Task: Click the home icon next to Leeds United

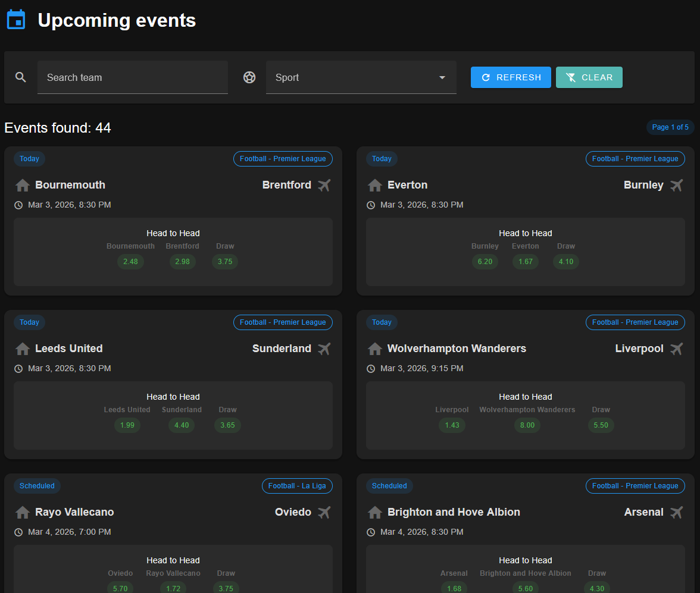Action: tap(22, 349)
